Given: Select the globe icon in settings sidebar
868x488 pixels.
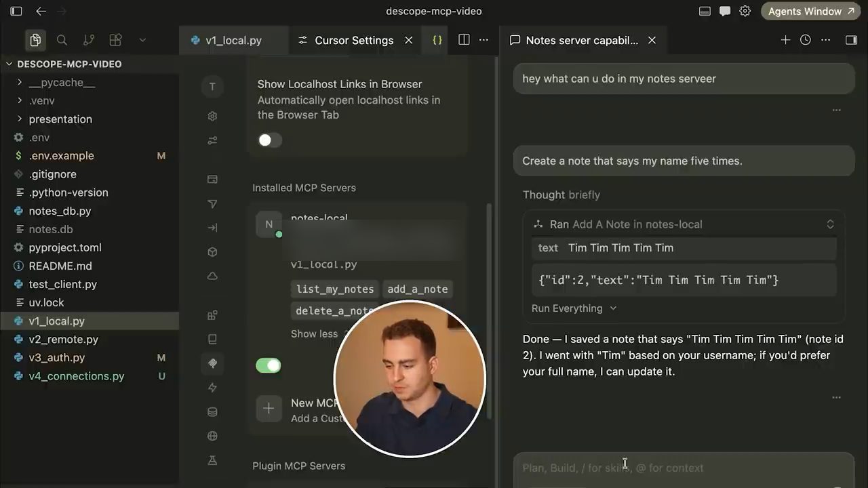Looking at the screenshot, I should [212, 436].
